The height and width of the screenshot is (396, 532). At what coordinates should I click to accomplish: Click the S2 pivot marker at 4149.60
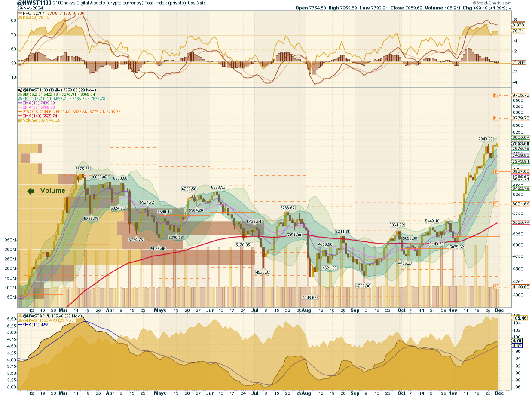coord(496,286)
